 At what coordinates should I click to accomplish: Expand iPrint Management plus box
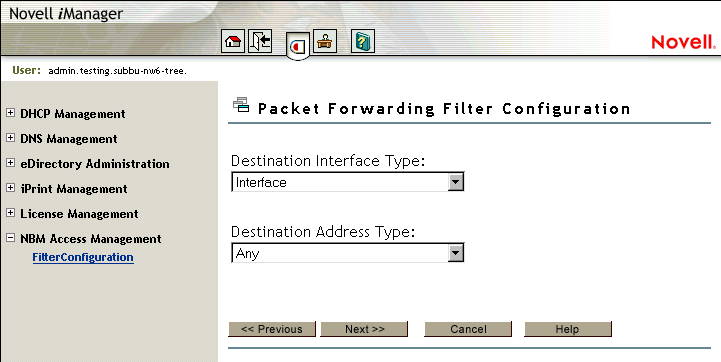11,188
